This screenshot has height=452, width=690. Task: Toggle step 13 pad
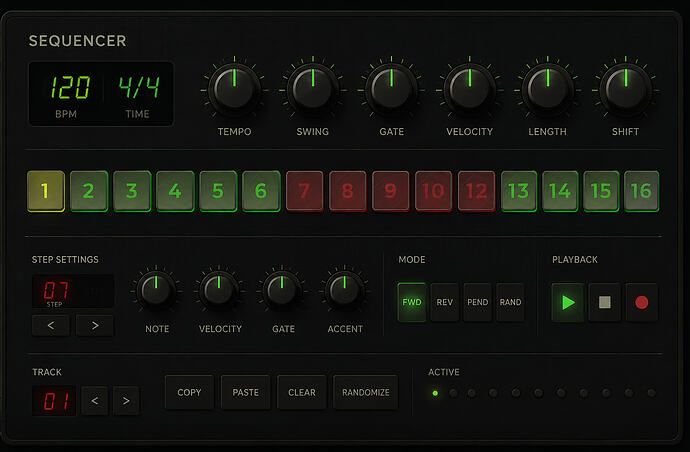(x=519, y=191)
